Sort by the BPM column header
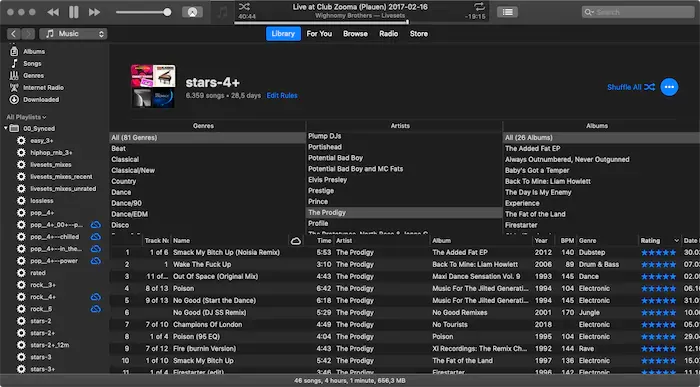 [567, 241]
